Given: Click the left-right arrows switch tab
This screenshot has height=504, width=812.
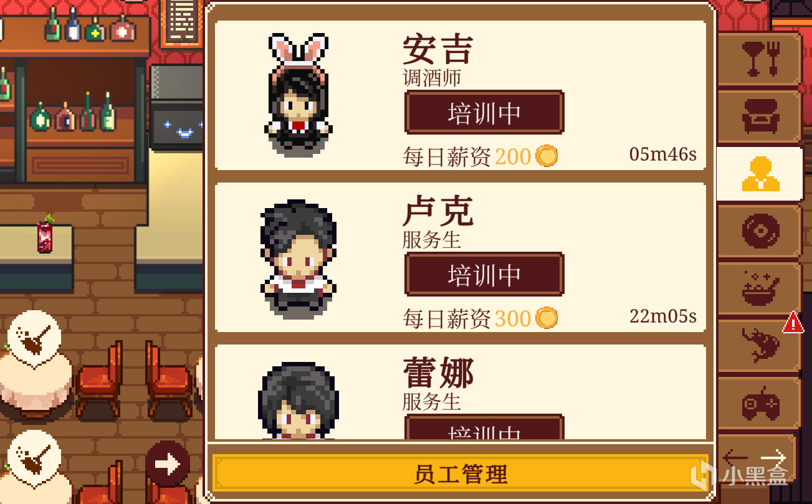Looking at the screenshot, I should pyautogui.click(x=756, y=459).
